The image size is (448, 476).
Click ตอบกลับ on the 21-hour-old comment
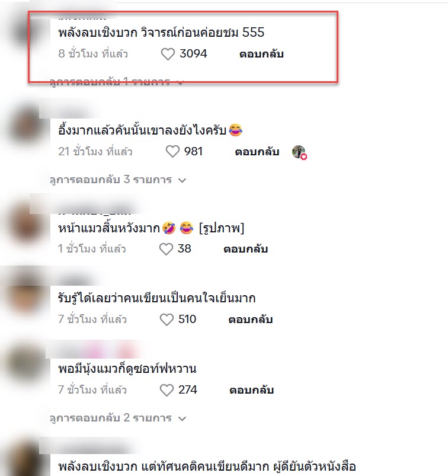257,152
